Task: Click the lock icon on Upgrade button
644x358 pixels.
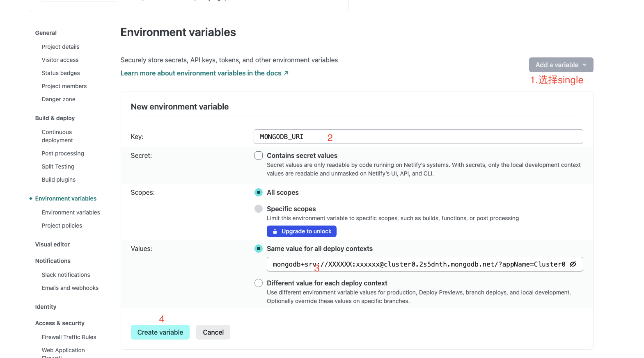Action: click(x=275, y=231)
